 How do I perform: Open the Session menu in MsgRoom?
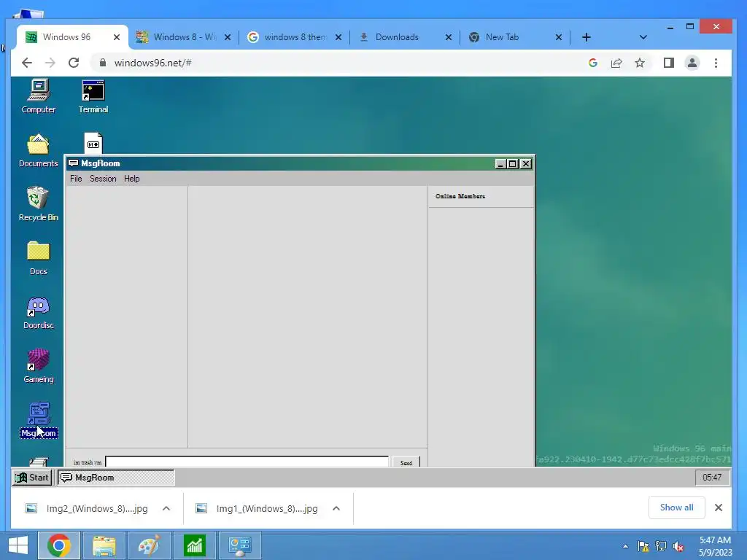point(103,179)
